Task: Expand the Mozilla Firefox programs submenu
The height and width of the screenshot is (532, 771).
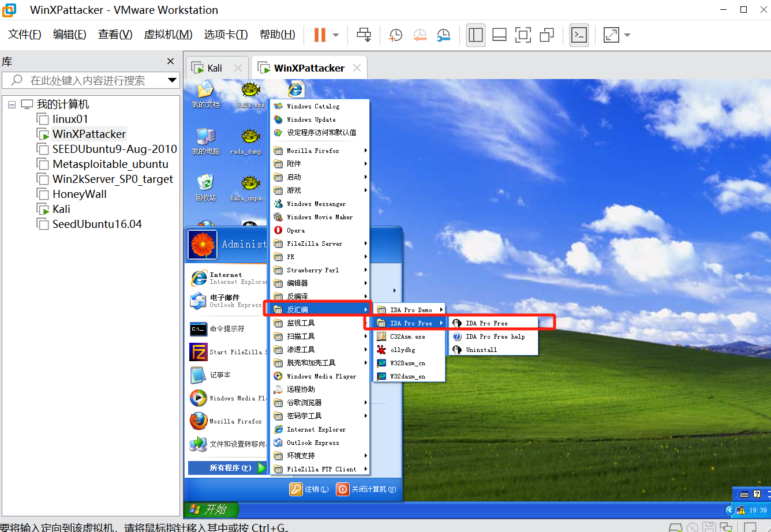Action: click(320, 151)
